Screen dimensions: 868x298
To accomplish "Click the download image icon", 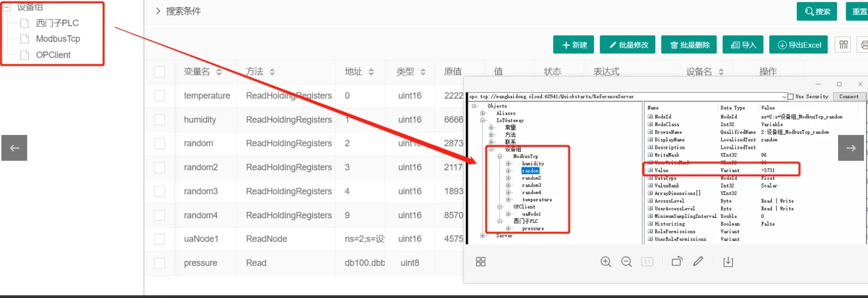I will tap(728, 262).
